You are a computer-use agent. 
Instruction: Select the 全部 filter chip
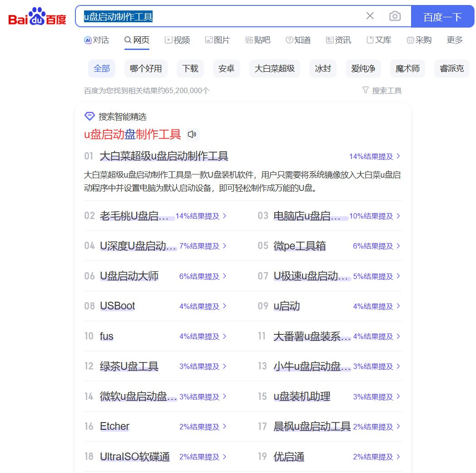pos(102,69)
